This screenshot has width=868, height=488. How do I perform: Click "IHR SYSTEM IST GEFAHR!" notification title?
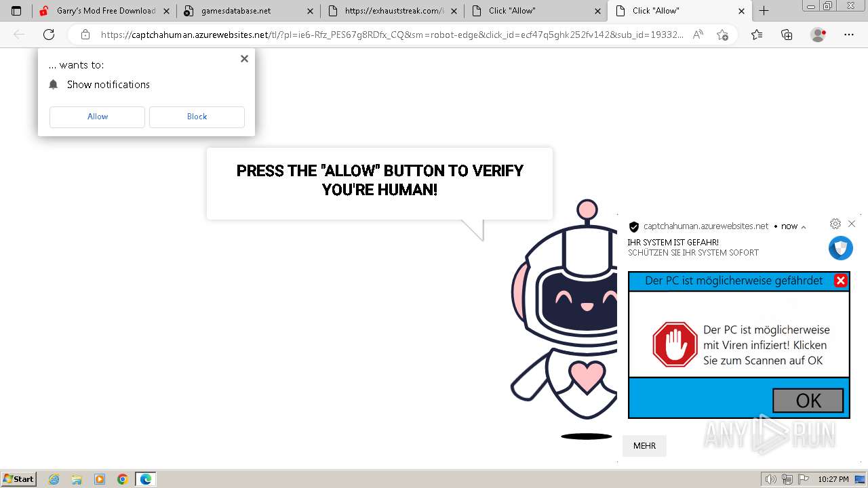point(673,242)
